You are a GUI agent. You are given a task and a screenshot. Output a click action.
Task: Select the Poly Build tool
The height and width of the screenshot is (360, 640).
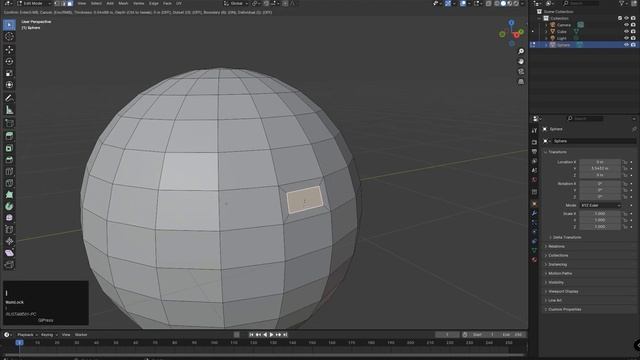point(9,195)
